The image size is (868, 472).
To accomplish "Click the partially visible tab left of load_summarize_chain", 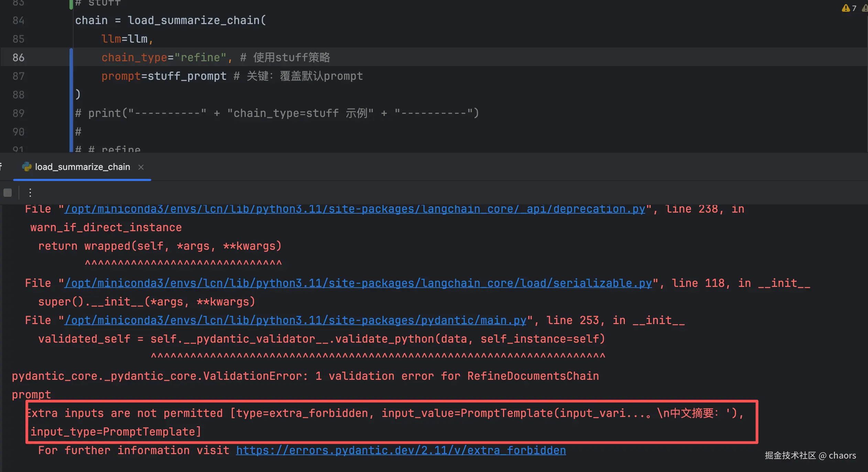I will [1, 167].
